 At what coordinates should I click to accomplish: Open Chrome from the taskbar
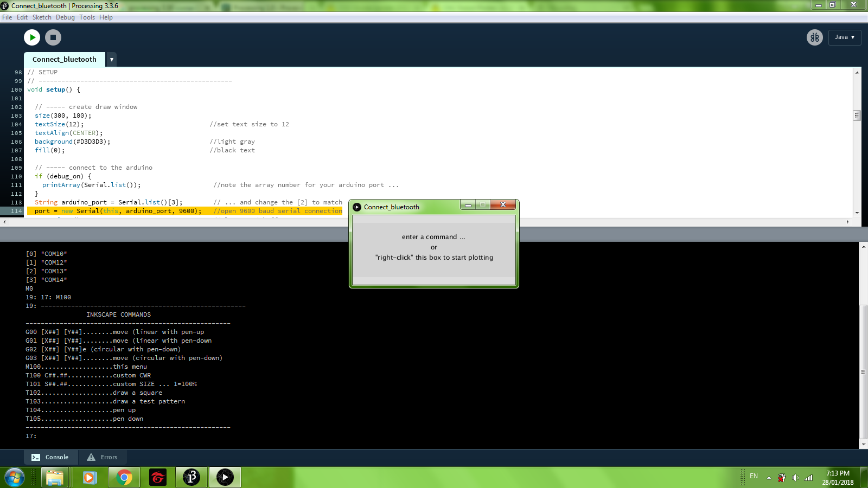[x=124, y=477]
